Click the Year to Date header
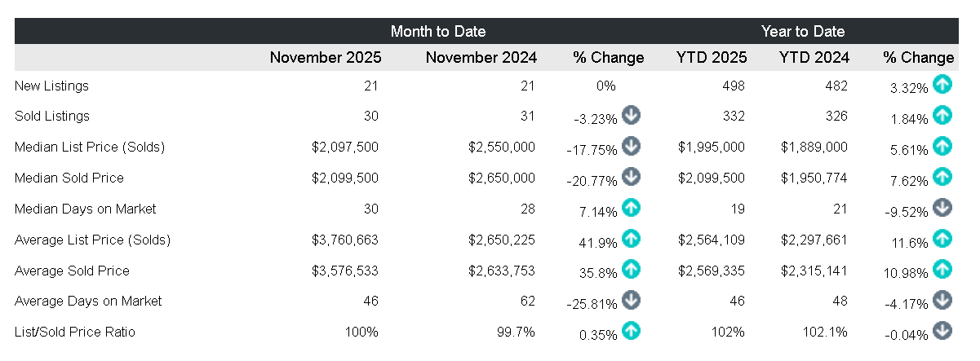 click(803, 32)
